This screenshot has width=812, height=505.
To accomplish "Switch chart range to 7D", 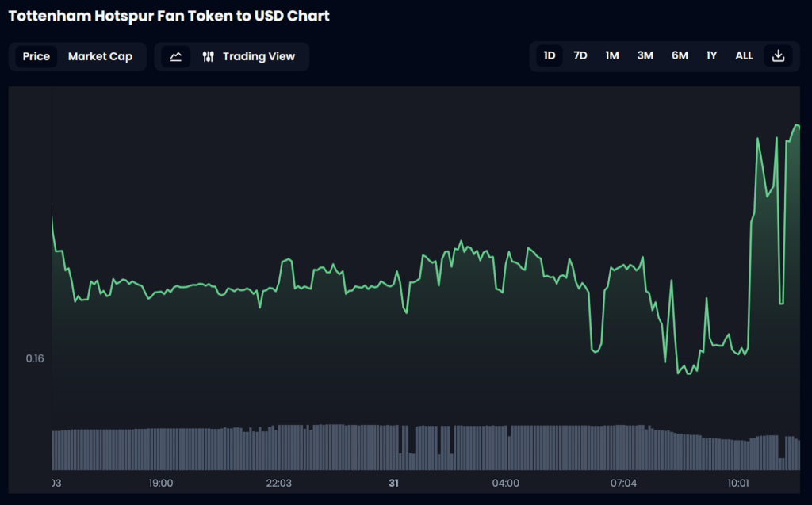I will point(580,55).
